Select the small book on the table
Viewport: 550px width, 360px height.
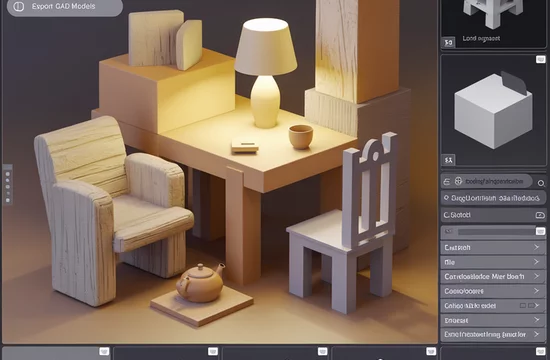pyautogui.click(x=245, y=145)
